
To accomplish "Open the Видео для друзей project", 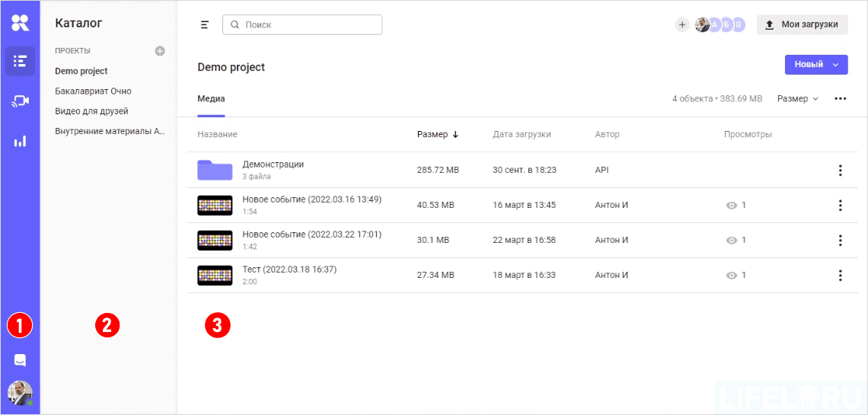I will click(x=91, y=111).
